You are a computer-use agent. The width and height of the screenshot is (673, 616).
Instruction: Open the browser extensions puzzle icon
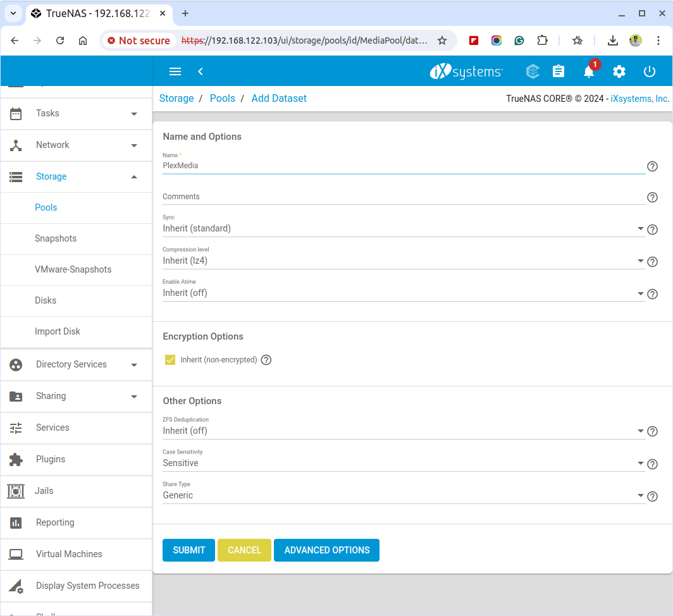point(542,40)
